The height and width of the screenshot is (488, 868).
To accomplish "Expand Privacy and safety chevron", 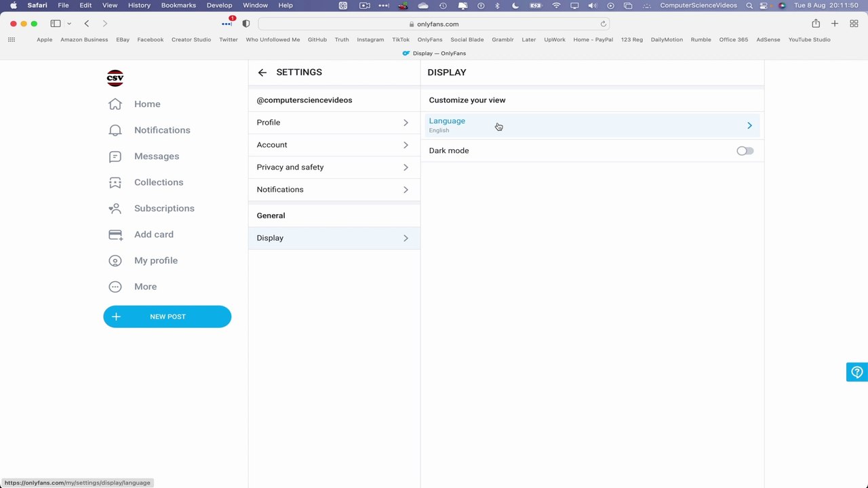I will coord(406,167).
